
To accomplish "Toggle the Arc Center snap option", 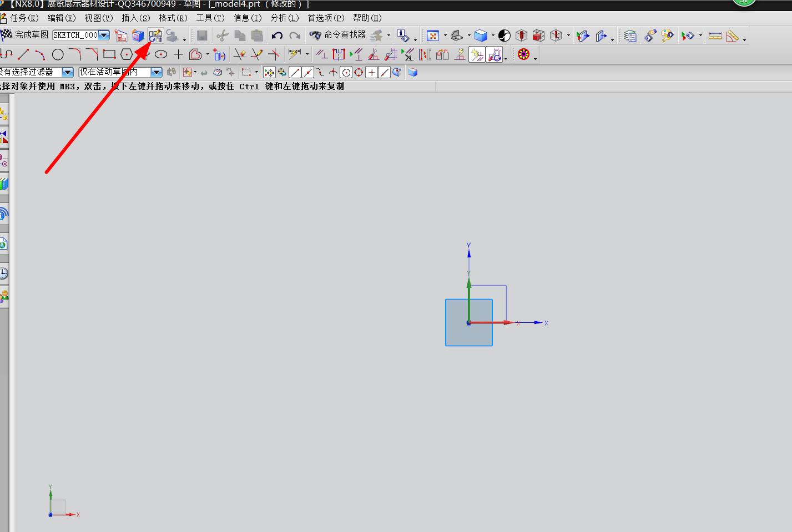I will click(x=346, y=72).
